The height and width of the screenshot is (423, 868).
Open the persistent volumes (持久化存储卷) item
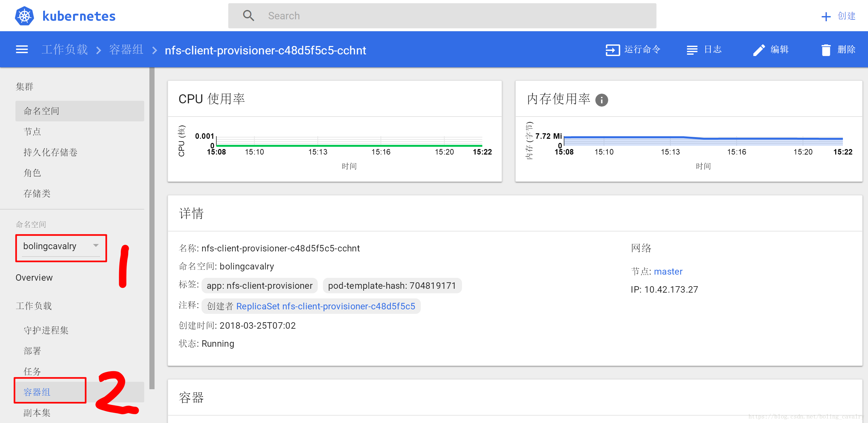tap(51, 152)
